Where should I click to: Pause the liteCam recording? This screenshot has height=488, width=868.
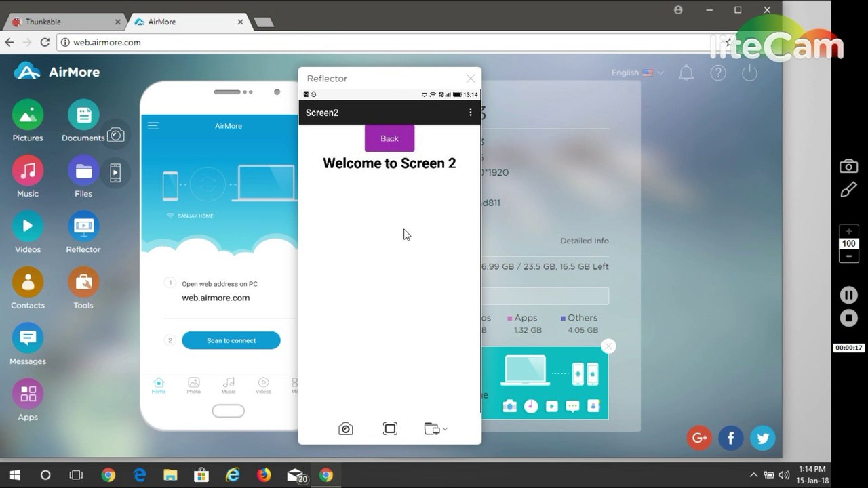tap(848, 295)
